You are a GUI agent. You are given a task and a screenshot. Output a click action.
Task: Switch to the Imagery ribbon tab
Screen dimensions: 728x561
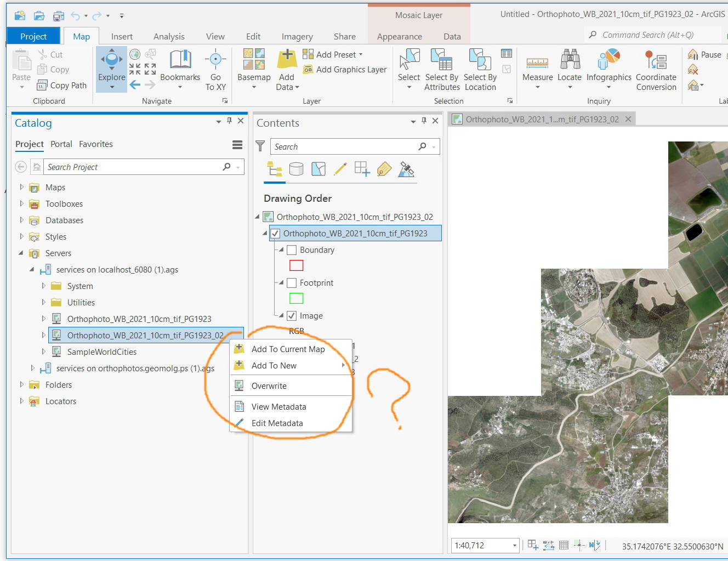(x=297, y=36)
